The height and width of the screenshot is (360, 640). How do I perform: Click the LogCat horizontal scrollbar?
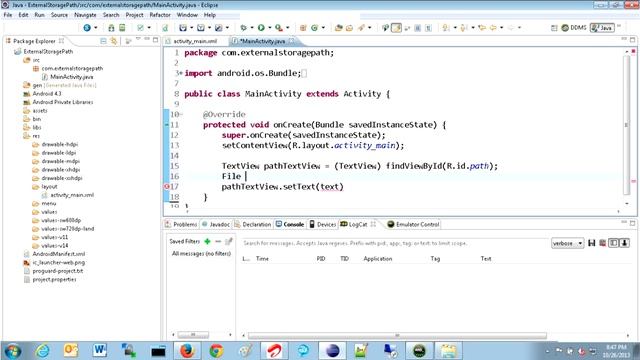[x=397, y=336]
